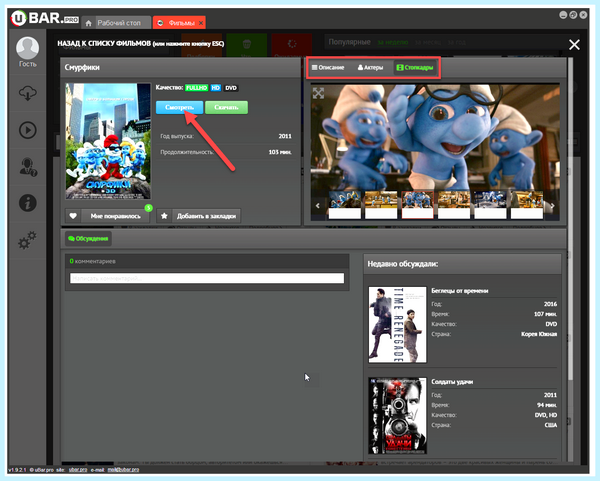Open the mail@ubar.pro email link

pos(123,470)
